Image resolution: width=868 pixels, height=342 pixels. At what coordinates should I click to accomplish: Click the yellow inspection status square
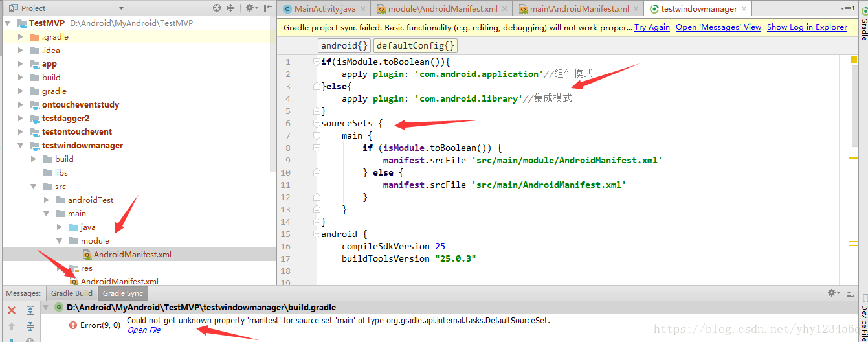pyautogui.click(x=854, y=60)
